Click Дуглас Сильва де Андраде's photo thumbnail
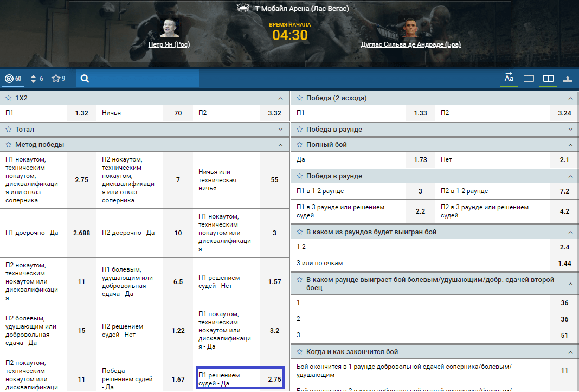The width and height of the screenshot is (579, 392). point(410,28)
